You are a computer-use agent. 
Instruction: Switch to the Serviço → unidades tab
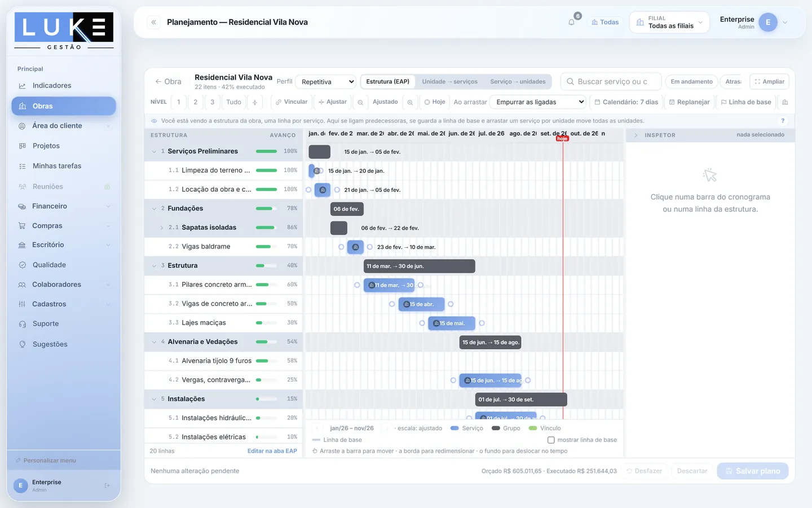[518, 82]
